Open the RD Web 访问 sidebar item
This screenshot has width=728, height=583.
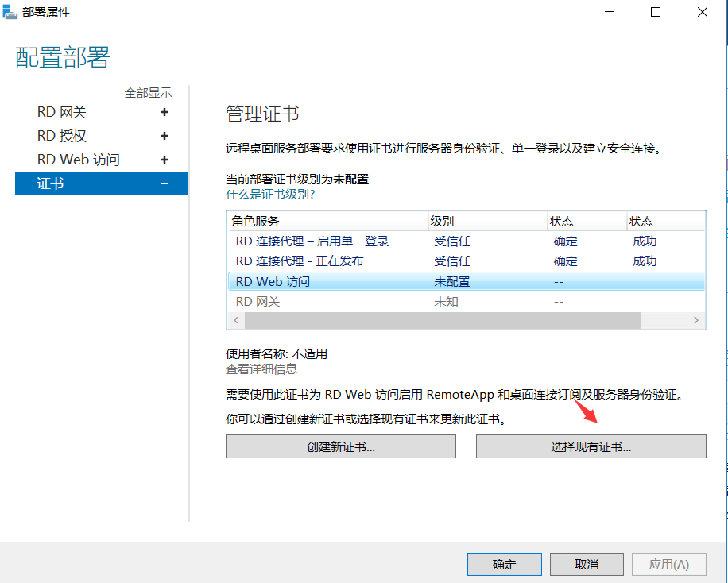(x=79, y=160)
